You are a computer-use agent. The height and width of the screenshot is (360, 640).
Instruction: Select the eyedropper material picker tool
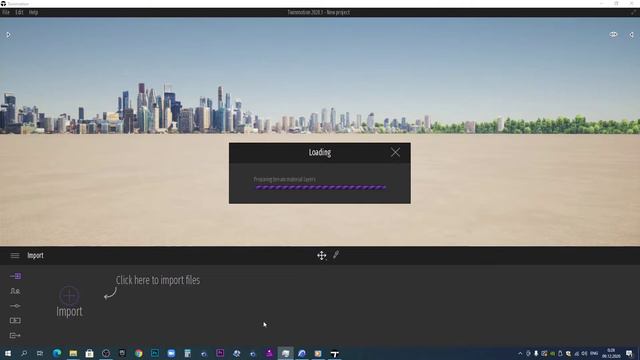click(336, 255)
